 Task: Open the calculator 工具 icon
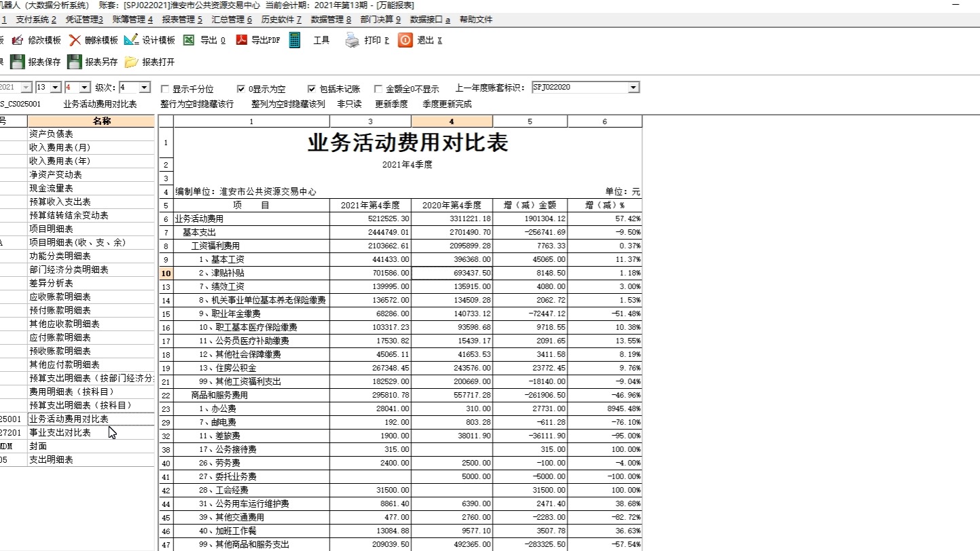[295, 40]
